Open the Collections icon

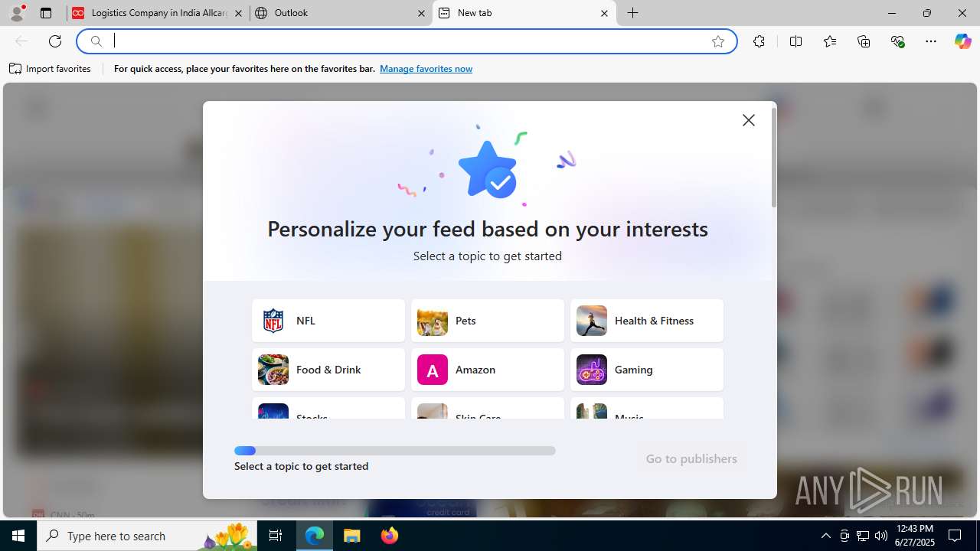click(864, 41)
